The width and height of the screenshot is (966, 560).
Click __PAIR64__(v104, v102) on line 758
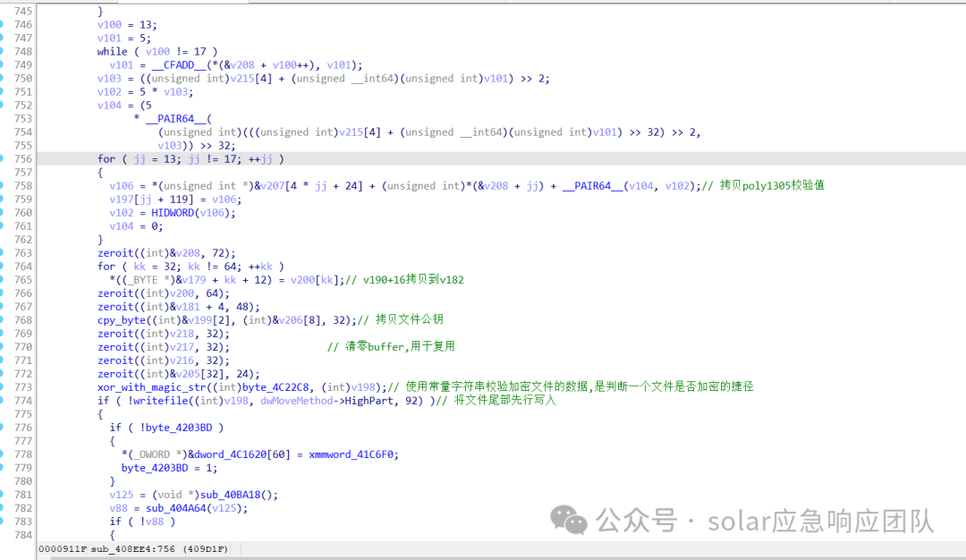coord(631,185)
